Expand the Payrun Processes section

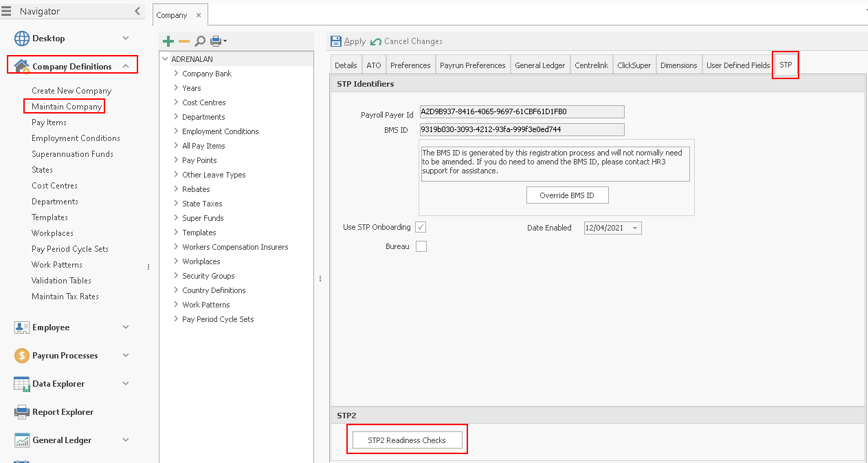125,356
